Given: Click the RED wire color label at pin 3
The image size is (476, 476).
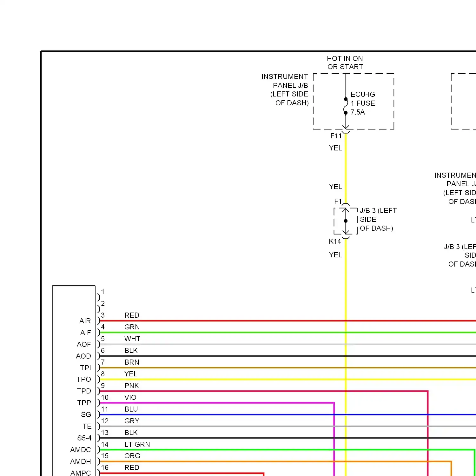Looking at the screenshot, I should [x=132, y=315].
